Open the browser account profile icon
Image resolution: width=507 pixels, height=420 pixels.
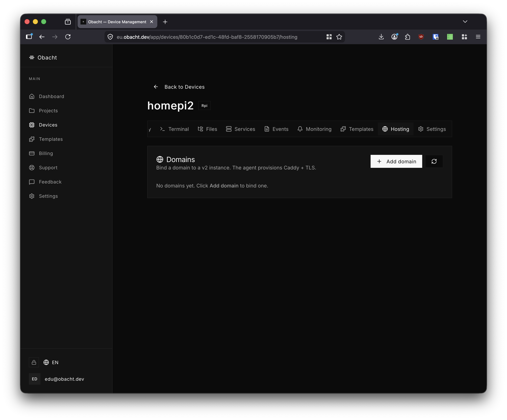point(394,37)
